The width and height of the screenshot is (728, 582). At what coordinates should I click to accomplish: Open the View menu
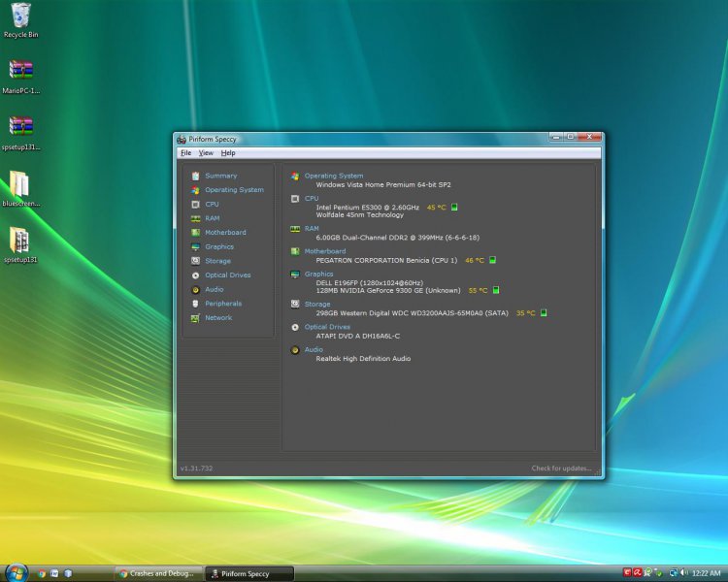click(206, 153)
